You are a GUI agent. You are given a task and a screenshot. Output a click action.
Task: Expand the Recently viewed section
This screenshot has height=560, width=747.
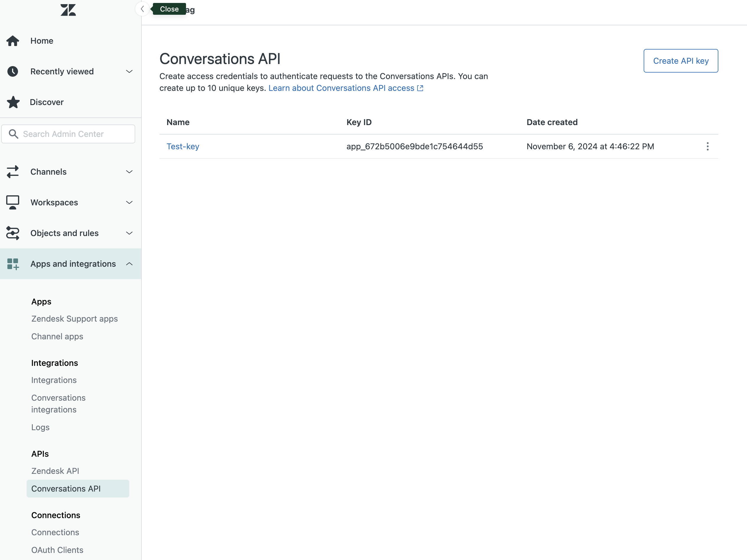pyautogui.click(x=129, y=72)
